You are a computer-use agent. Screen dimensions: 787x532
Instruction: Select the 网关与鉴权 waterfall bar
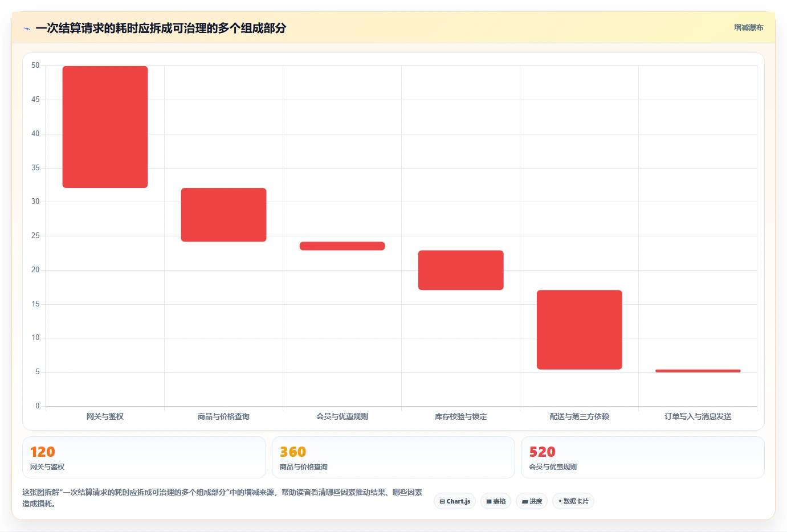tap(105, 127)
